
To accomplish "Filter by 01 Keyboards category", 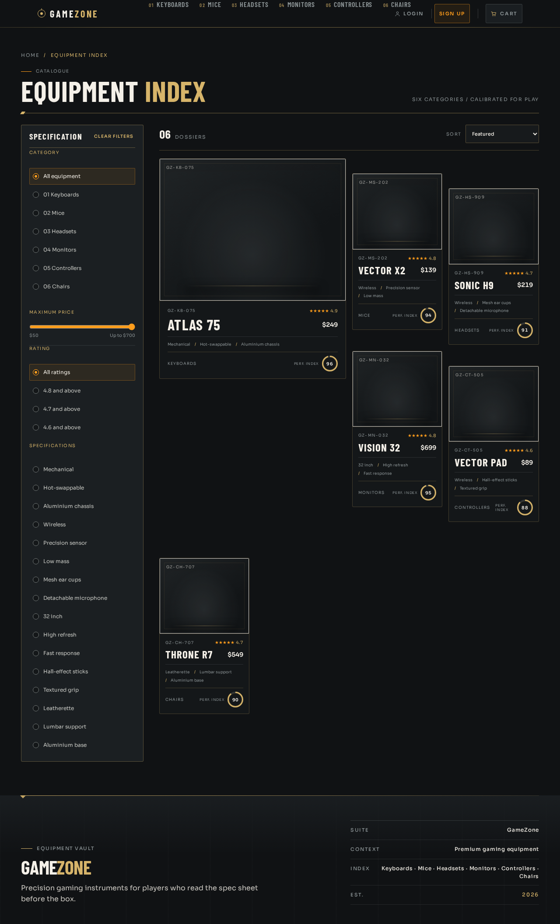I will 82,195.
